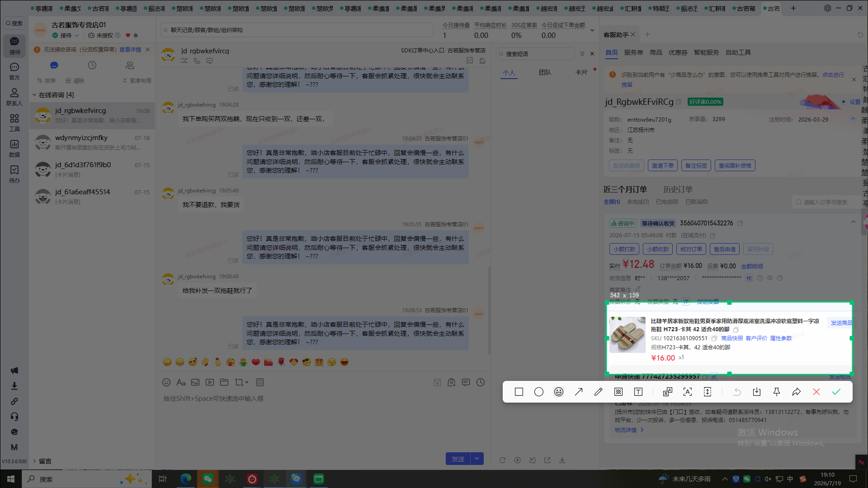Click the 查询国补资格 button
The width and height of the screenshot is (868, 488).
pos(735,166)
